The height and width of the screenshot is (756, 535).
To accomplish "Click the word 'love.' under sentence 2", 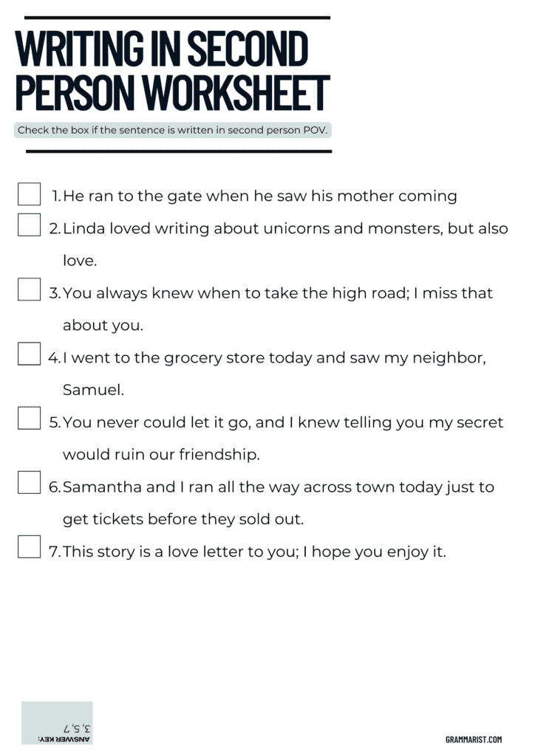I will tap(80, 261).
